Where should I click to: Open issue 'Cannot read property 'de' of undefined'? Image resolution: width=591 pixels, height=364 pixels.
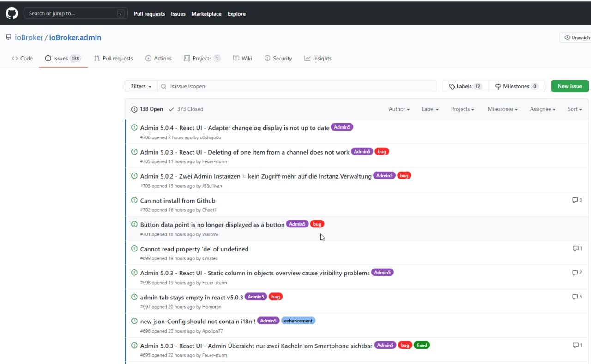click(x=194, y=249)
